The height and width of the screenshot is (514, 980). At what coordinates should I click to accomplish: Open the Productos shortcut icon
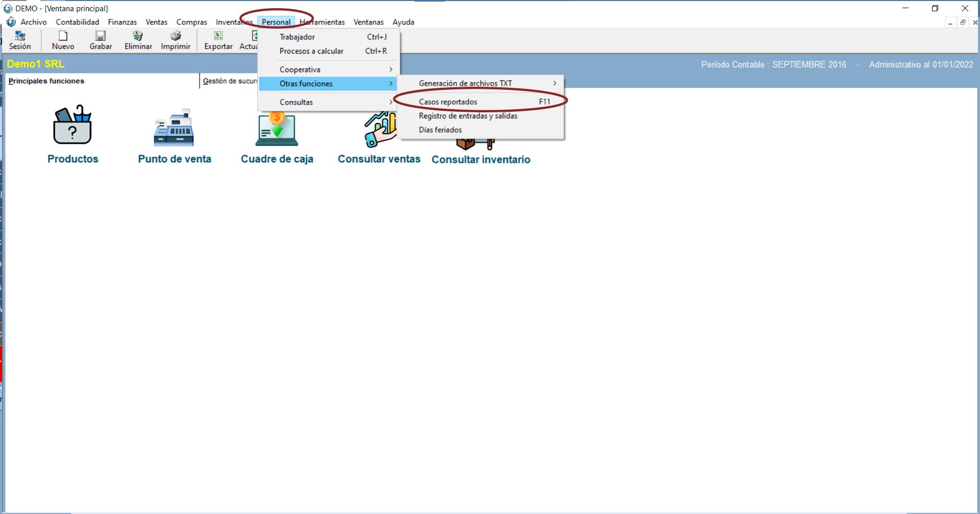(72, 126)
